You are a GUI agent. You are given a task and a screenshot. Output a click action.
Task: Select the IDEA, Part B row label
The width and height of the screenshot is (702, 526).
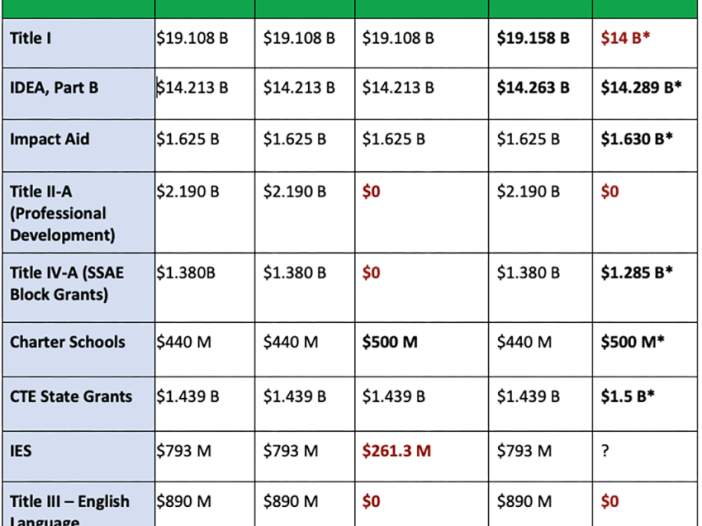[x=54, y=88]
